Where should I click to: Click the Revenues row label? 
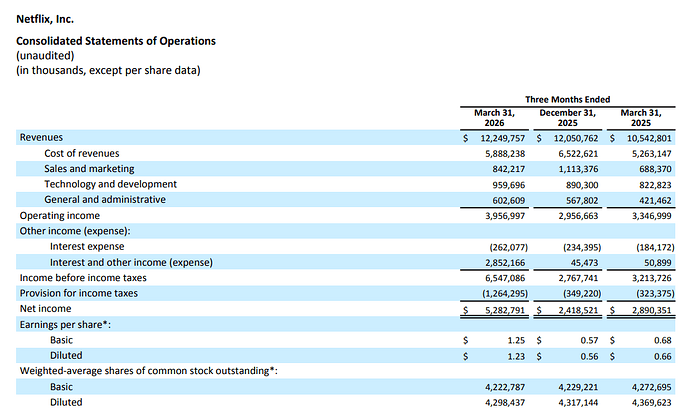coord(41,137)
